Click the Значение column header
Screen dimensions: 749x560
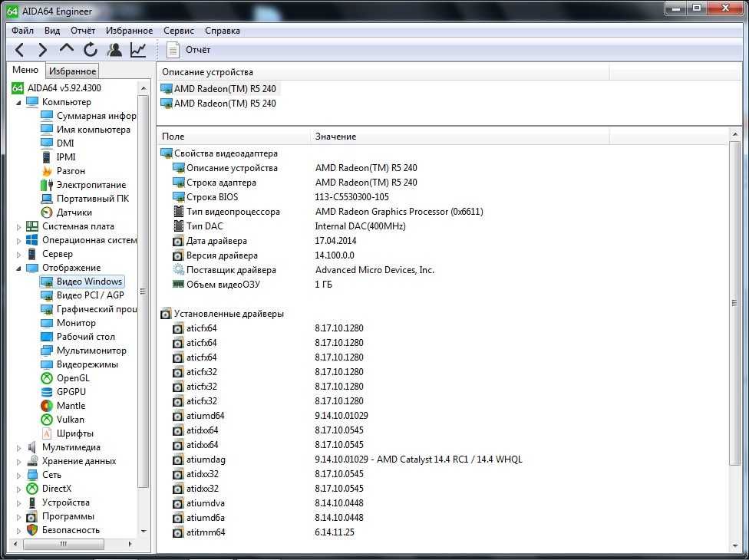[x=460, y=137]
